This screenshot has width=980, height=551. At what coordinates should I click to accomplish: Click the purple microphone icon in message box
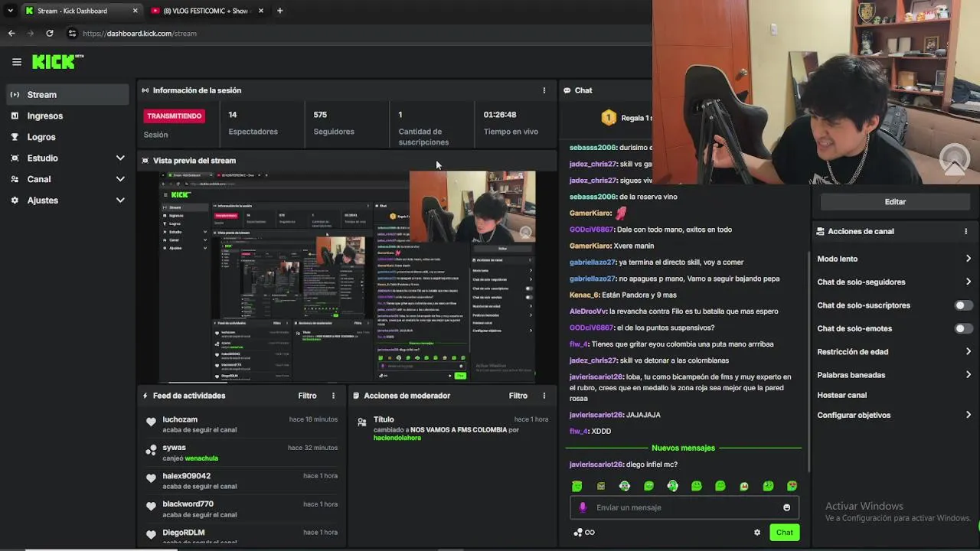(x=583, y=507)
